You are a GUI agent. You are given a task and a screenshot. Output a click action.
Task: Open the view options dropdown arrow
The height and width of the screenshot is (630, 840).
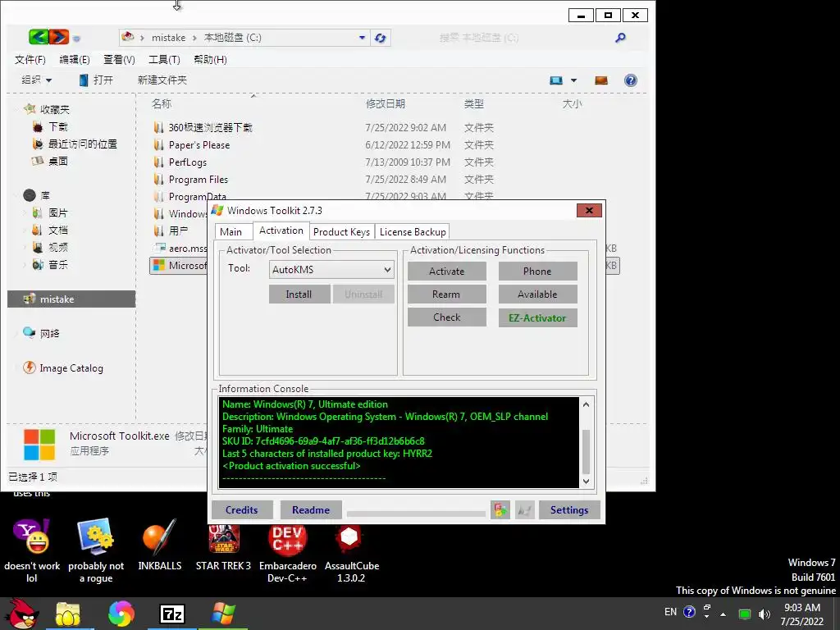(x=573, y=80)
